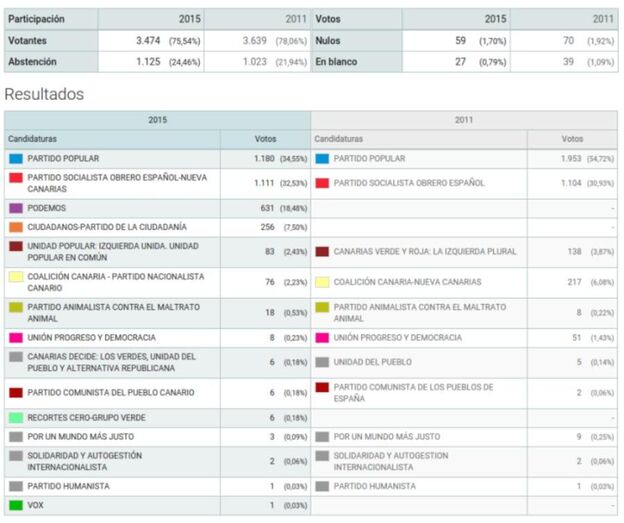Image resolution: width=624 pixels, height=523 pixels.
Task: Click the 2011 UNIDAD DEL PUEBLO entry
Action: pyautogui.click(x=373, y=361)
